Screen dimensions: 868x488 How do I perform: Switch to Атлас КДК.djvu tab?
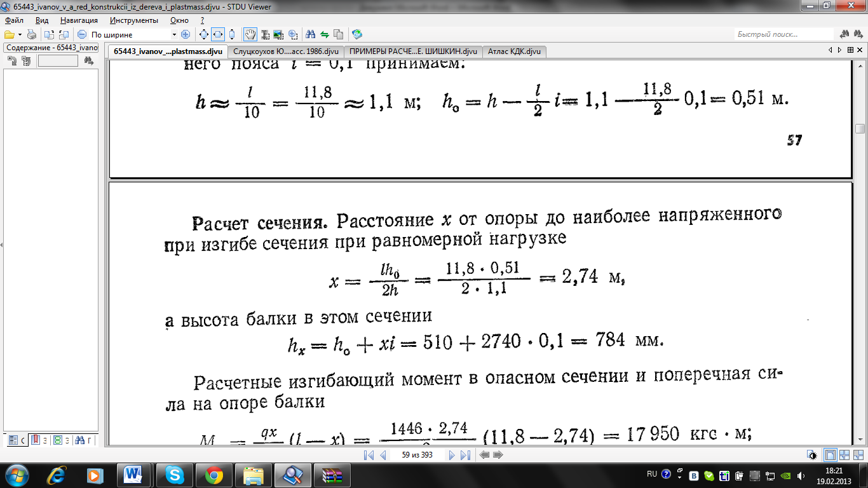point(515,51)
